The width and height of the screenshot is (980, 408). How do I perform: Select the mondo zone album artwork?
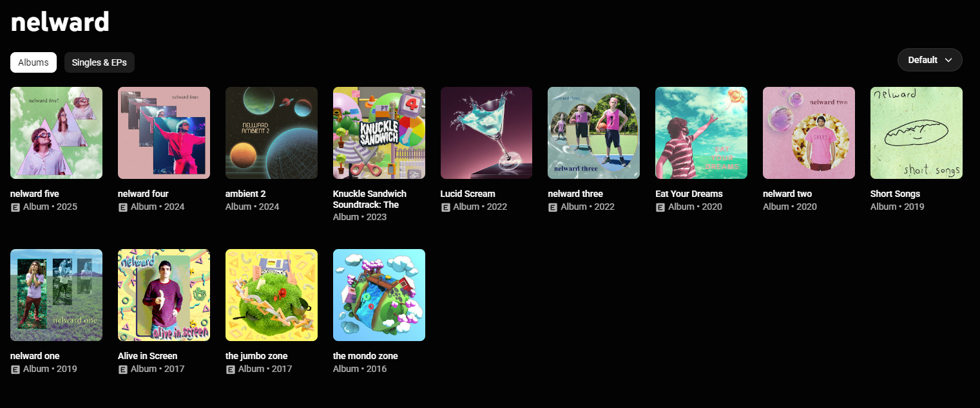(x=379, y=295)
